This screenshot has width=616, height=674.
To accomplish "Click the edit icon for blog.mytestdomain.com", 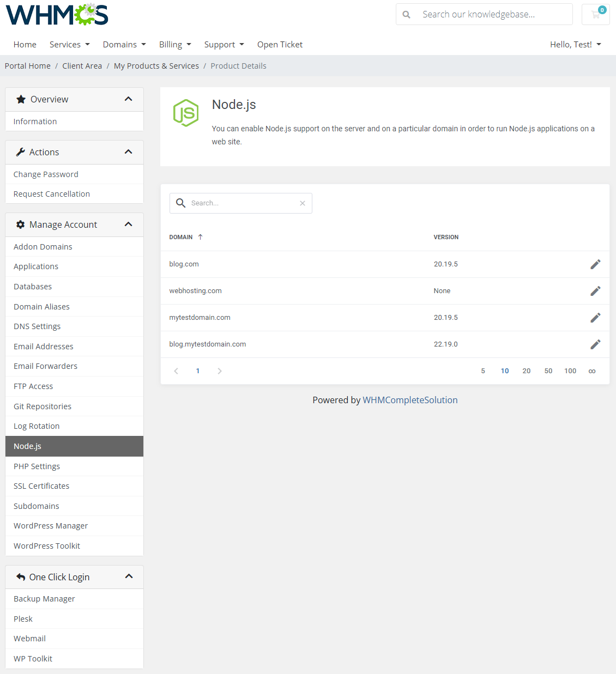I will pyautogui.click(x=595, y=344).
